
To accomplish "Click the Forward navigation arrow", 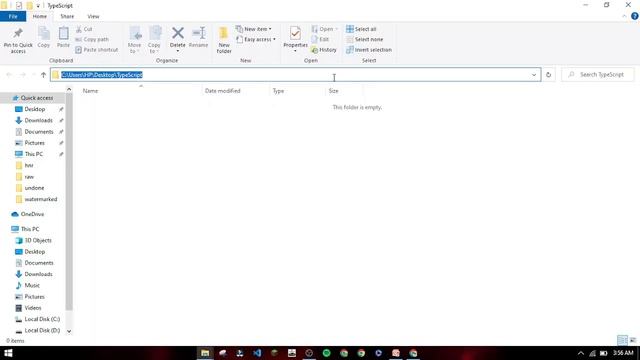I will 23,75.
